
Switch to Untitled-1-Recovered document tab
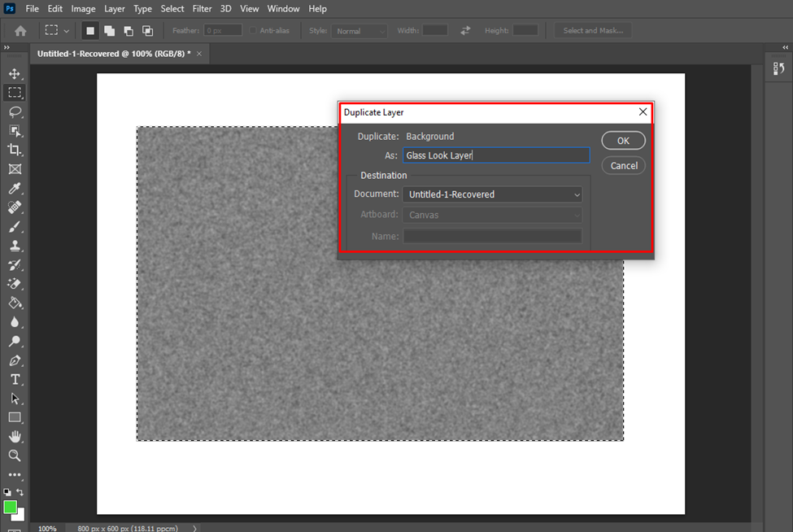point(114,54)
